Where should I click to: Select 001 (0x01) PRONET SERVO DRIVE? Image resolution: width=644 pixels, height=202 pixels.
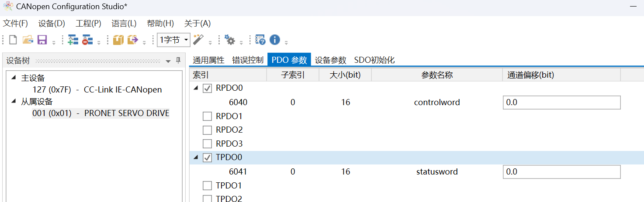point(100,113)
